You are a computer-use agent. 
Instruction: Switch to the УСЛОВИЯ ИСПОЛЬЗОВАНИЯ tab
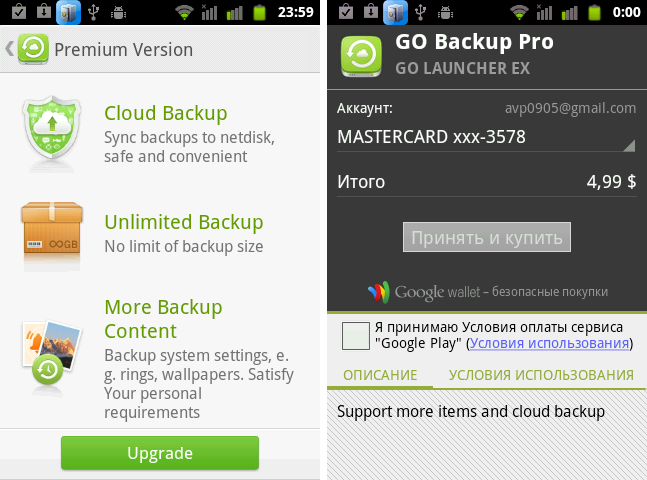click(541, 375)
